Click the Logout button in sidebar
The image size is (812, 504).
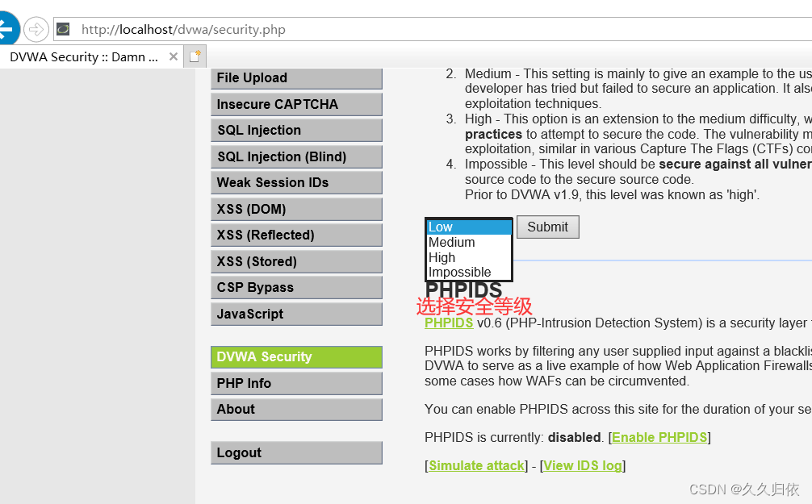[296, 452]
